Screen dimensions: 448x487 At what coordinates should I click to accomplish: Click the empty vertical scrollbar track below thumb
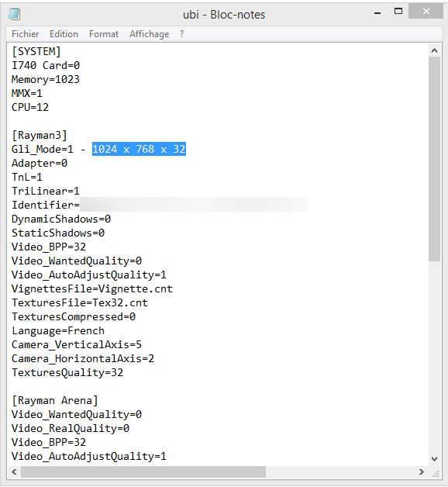pyautogui.click(x=434, y=357)
